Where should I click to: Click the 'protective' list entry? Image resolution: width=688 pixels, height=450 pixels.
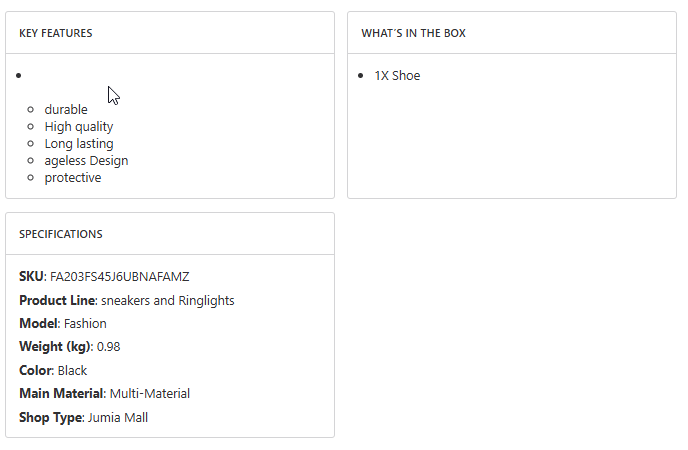click(x=73, y=177)
